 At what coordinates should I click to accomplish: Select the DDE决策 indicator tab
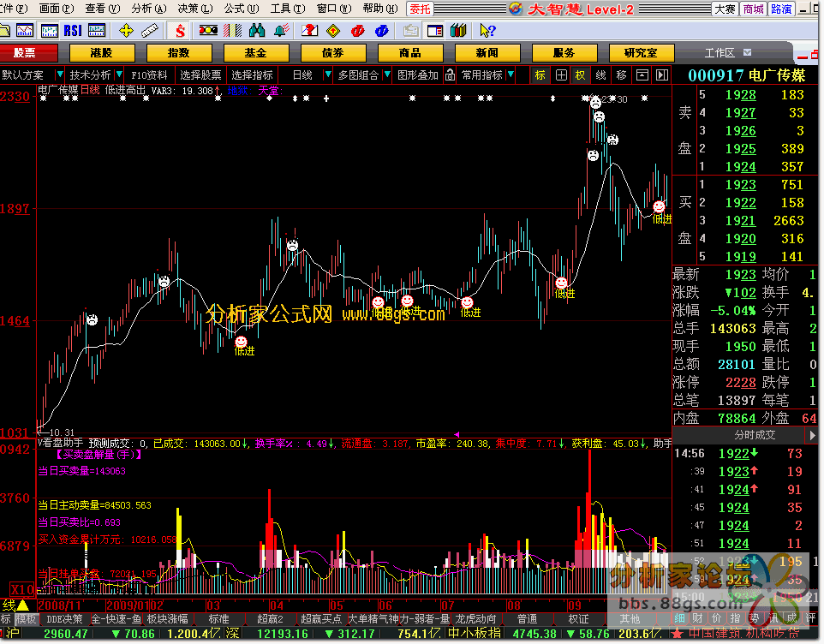[x=64, y=619]
